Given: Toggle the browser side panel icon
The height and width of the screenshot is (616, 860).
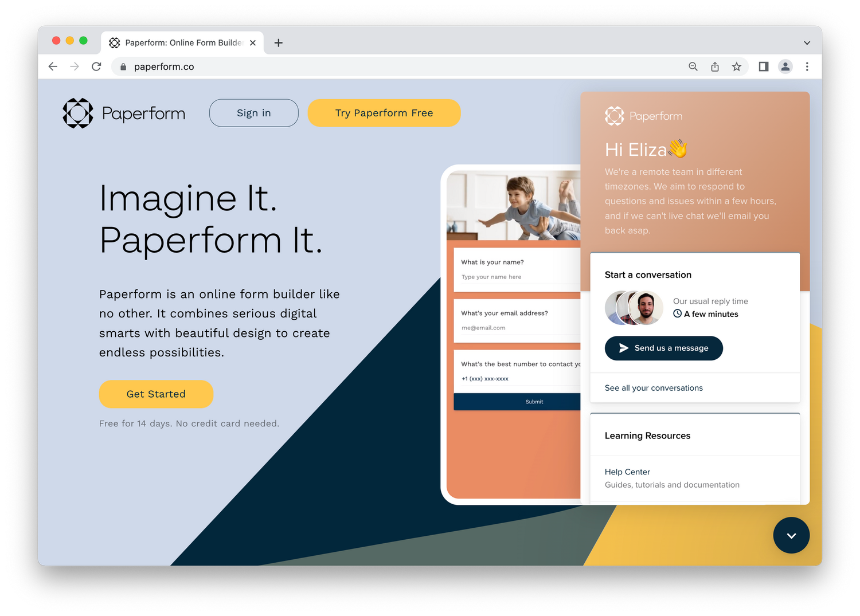Looking at the screenshot, I should tap(764, 66).
